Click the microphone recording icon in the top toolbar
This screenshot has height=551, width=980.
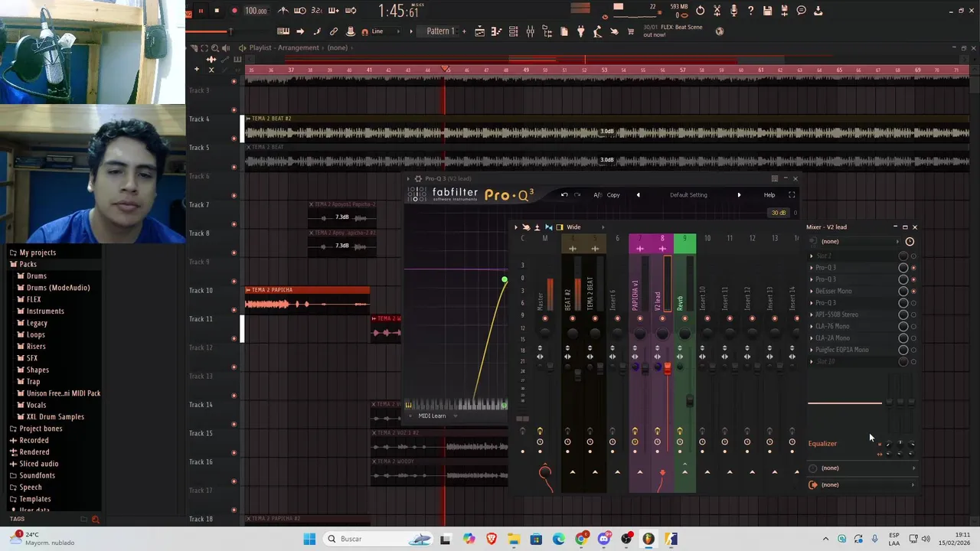[733, 11]
